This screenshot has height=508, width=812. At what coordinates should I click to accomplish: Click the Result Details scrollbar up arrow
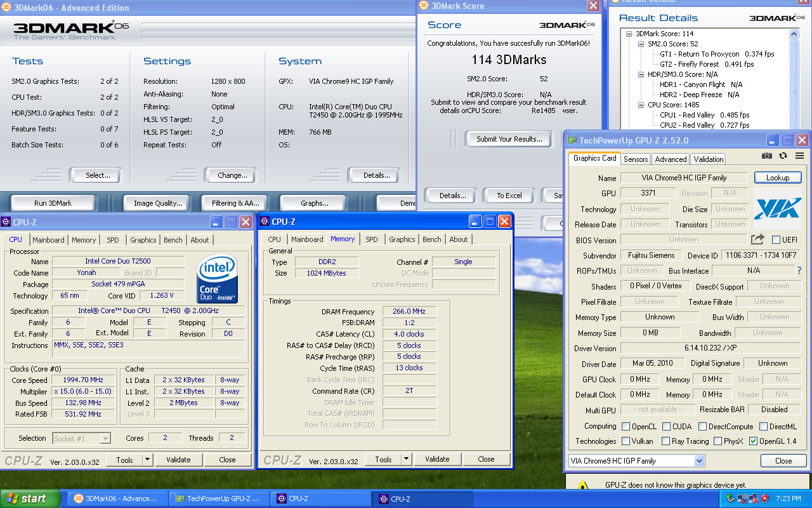point(794,34)
